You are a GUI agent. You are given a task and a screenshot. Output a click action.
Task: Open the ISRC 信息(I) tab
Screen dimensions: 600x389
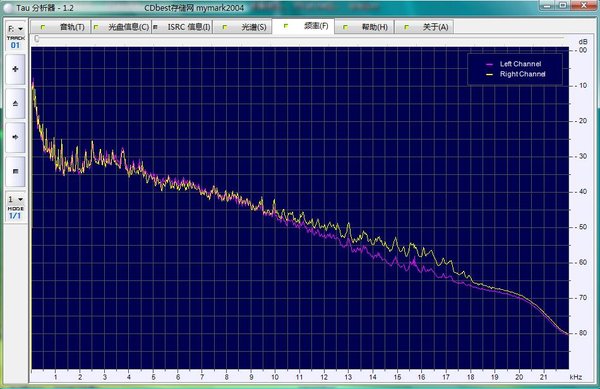coord(182,27)
